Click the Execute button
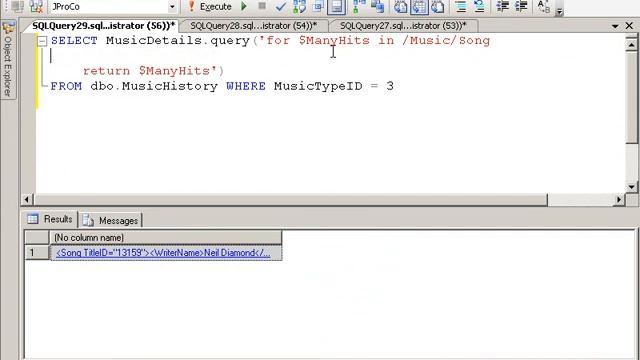 tap(210, 7)
